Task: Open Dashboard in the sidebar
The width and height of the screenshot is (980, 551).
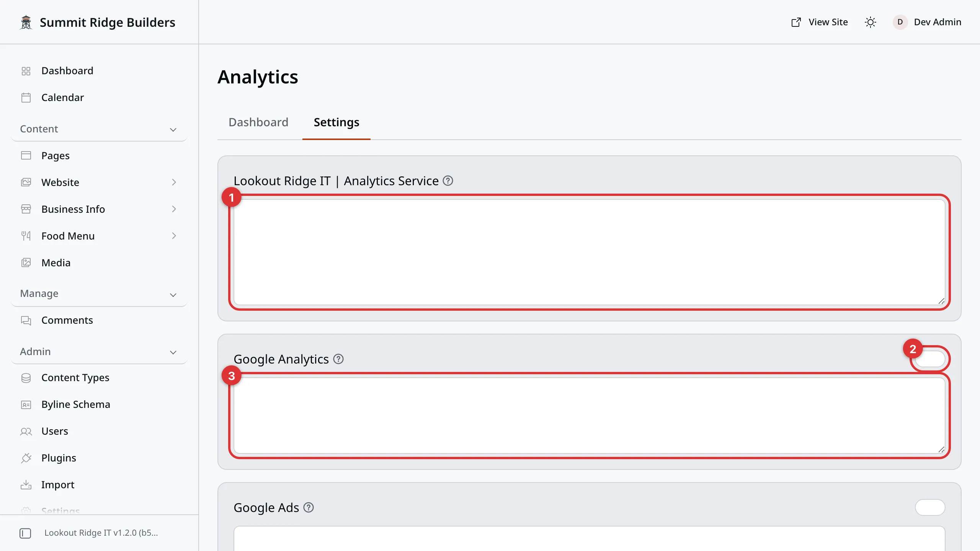Action: click(x=100, y=71)
